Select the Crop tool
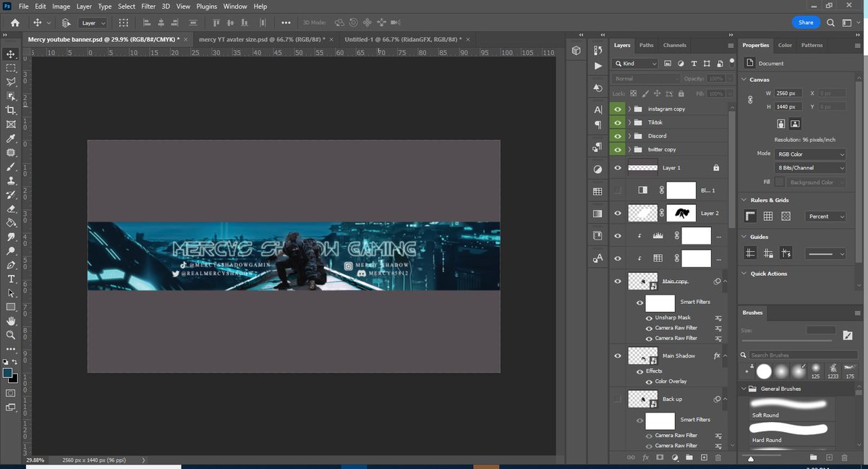 point(10,110)
